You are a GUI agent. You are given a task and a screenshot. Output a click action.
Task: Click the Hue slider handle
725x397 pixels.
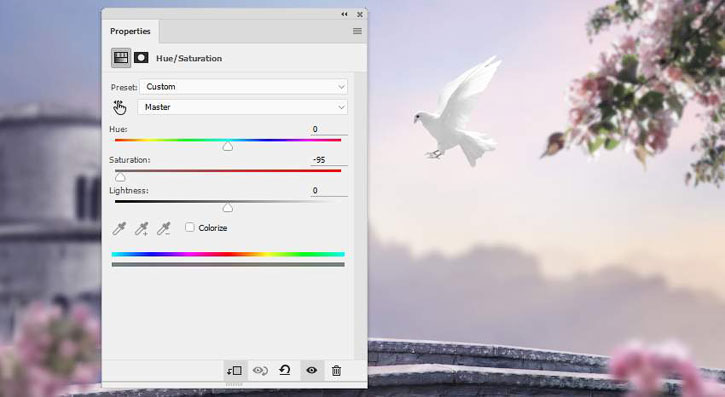tap(227, 147)
